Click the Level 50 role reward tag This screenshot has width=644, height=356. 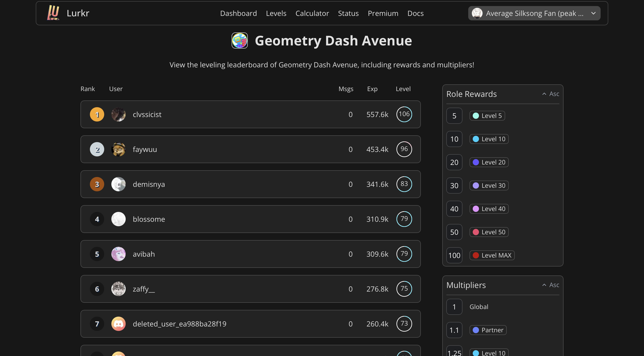(x=489, y=232)
